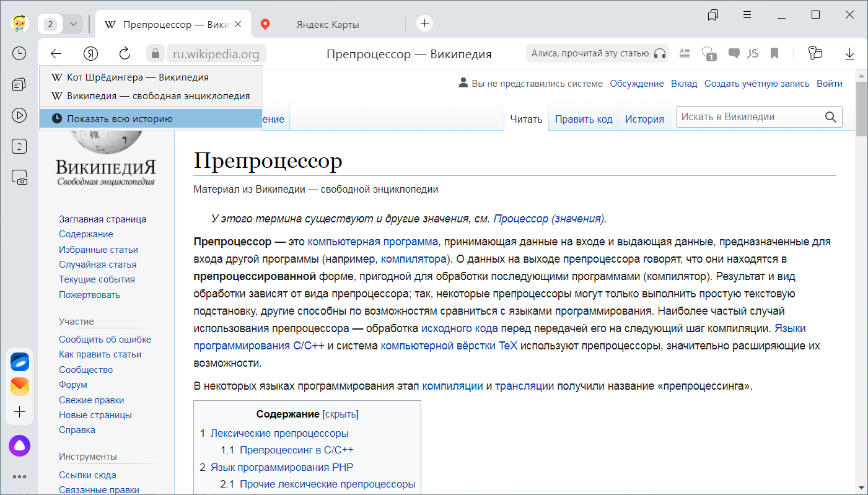This screenshot has height=495, width=868.
Task: Click the Войти link
Action: click(x=830, y=84)
